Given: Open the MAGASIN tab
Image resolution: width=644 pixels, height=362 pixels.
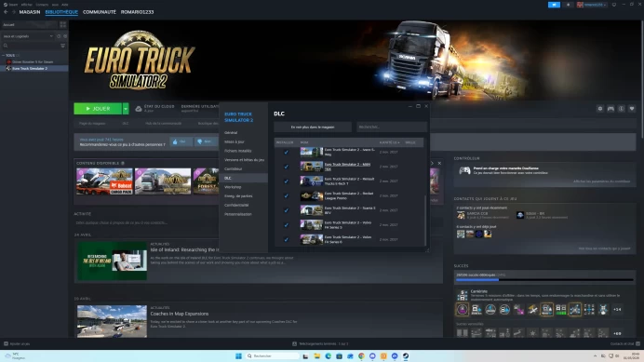Looking at the screenshot, I should [30, 12].
